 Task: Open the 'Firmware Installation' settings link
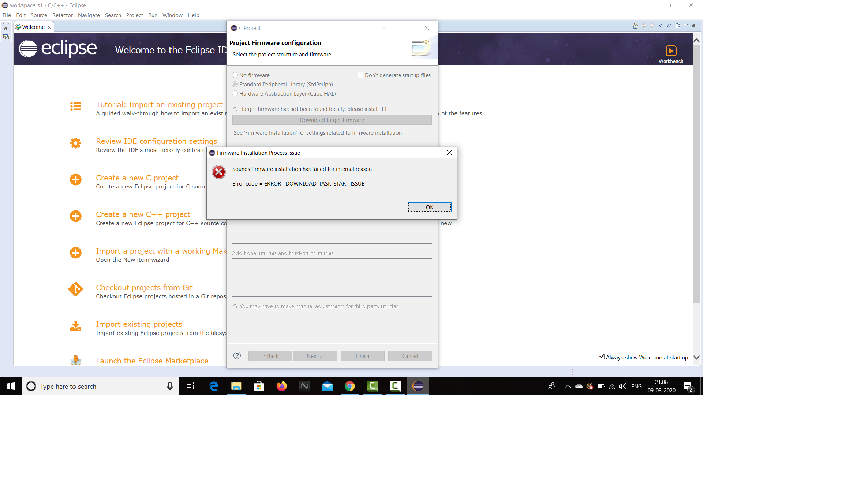270,133
